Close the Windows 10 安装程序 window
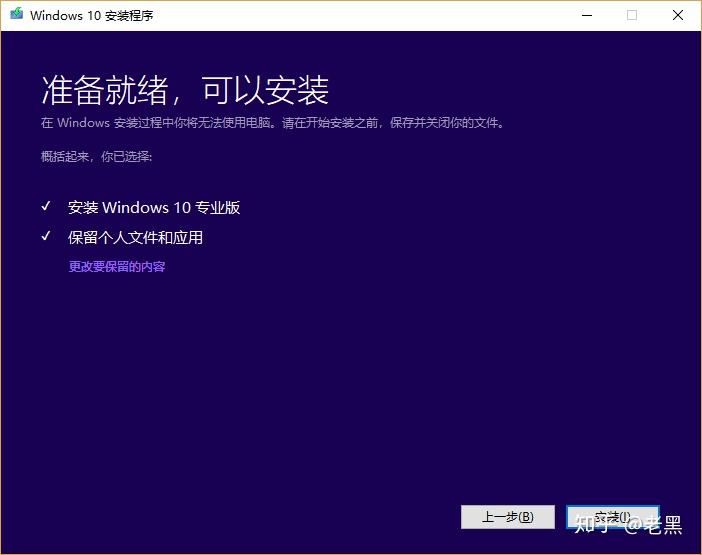The width and height of the screenshot is (702, 555). click(678, 16)
